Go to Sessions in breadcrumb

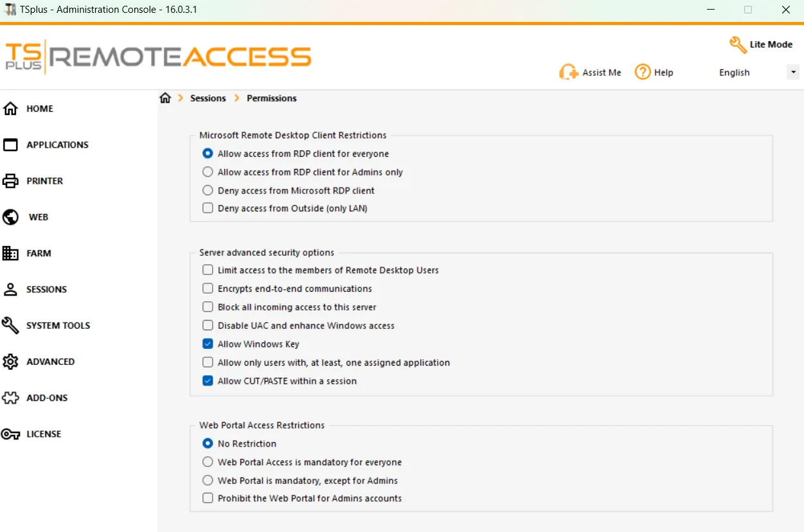point(208,98)
